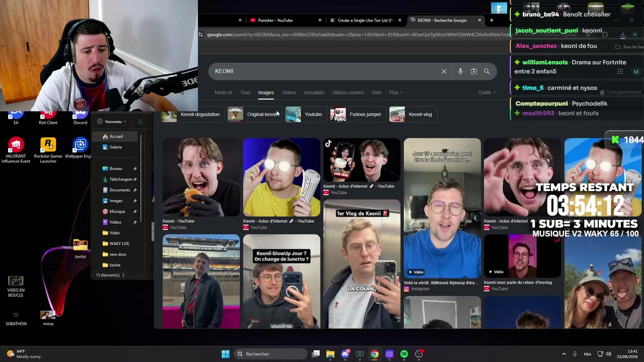Select the SUBATHON desktop file
The height and width of the screenshot is (362, 644).
pyautogui.click(x=16, y=318)
